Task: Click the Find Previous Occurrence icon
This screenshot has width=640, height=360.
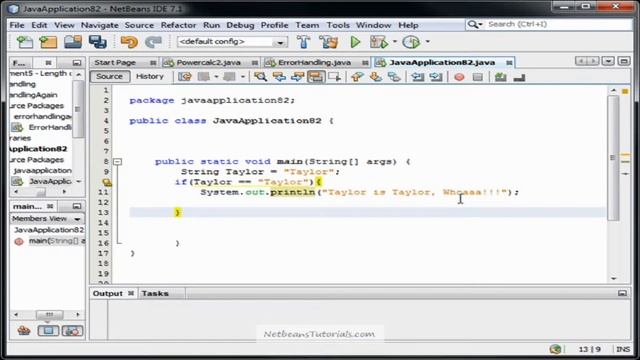Action: [280, 77]
